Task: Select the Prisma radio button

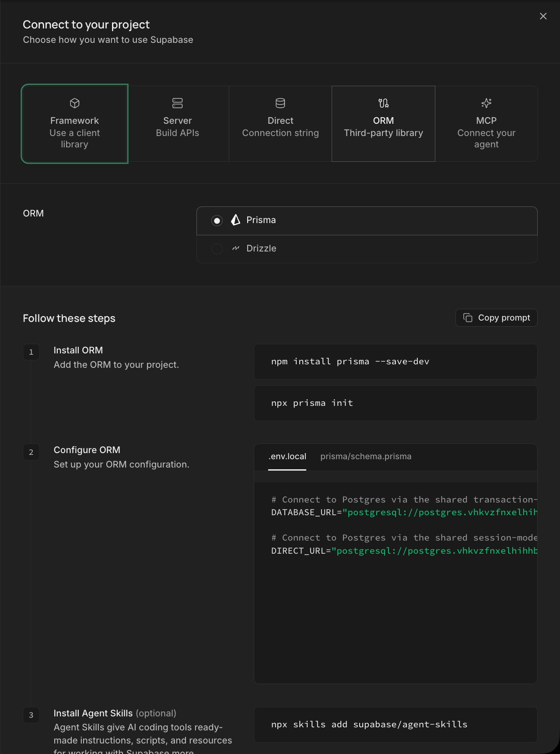Action: [x=217, y=220]
